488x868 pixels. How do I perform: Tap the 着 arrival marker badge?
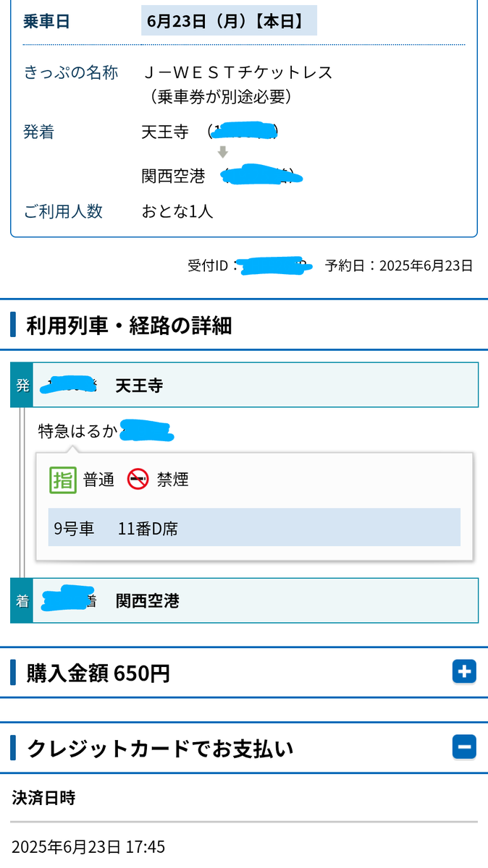pos(22,600)
